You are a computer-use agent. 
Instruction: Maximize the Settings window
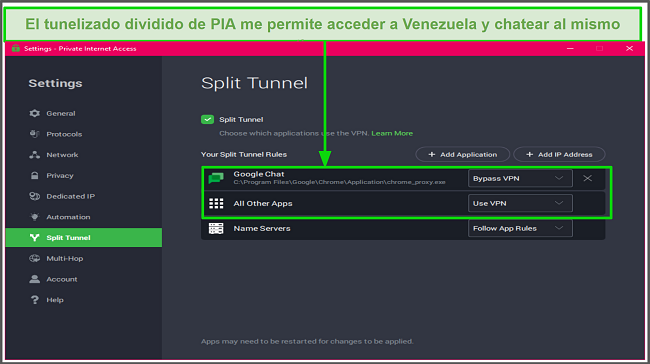point(599,49)
